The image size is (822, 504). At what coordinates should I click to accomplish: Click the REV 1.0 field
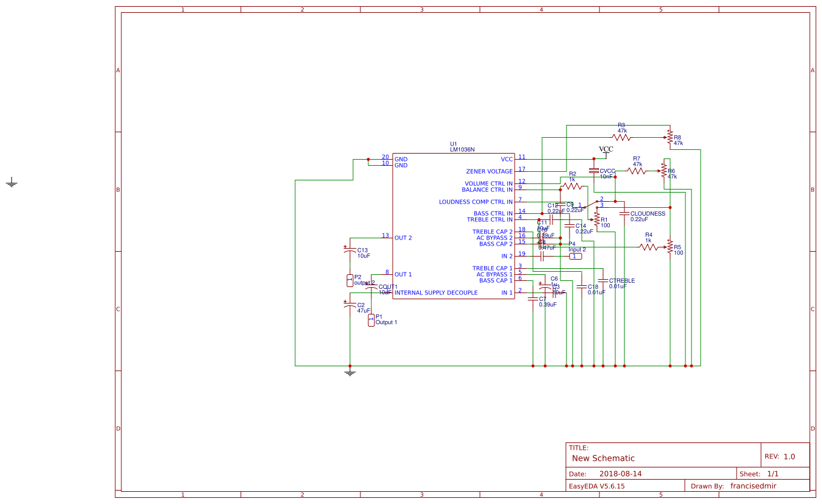point(781,455)
